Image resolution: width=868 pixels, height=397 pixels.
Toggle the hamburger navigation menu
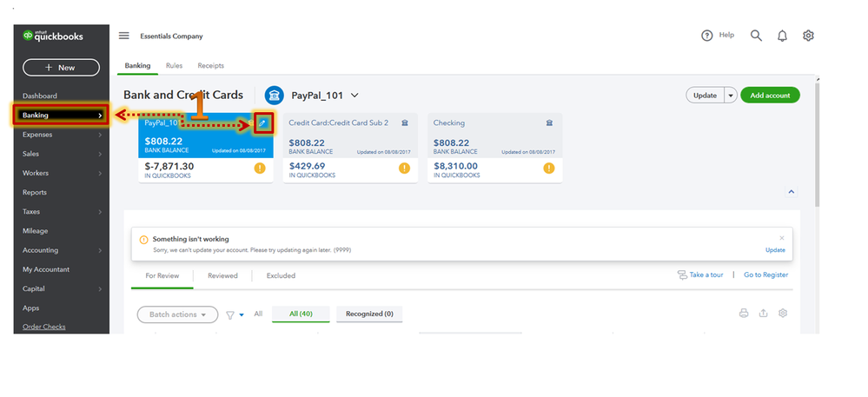click(x=124, y=36)
